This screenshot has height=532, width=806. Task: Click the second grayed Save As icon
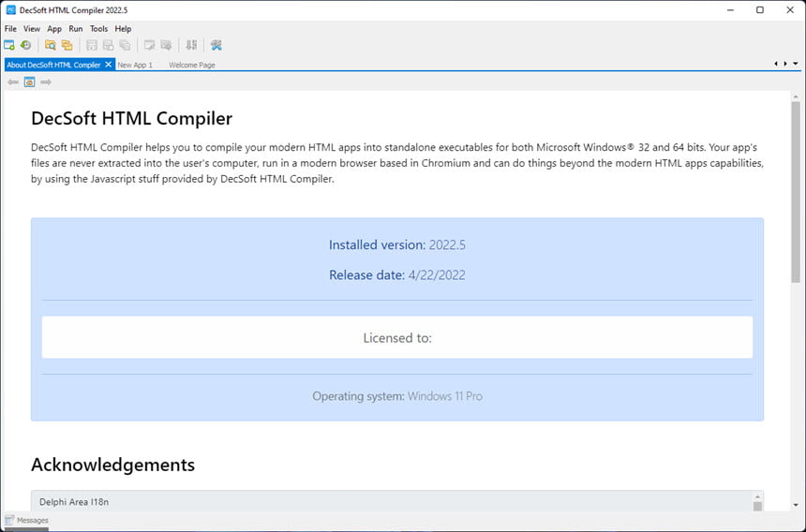click(108, 45)
